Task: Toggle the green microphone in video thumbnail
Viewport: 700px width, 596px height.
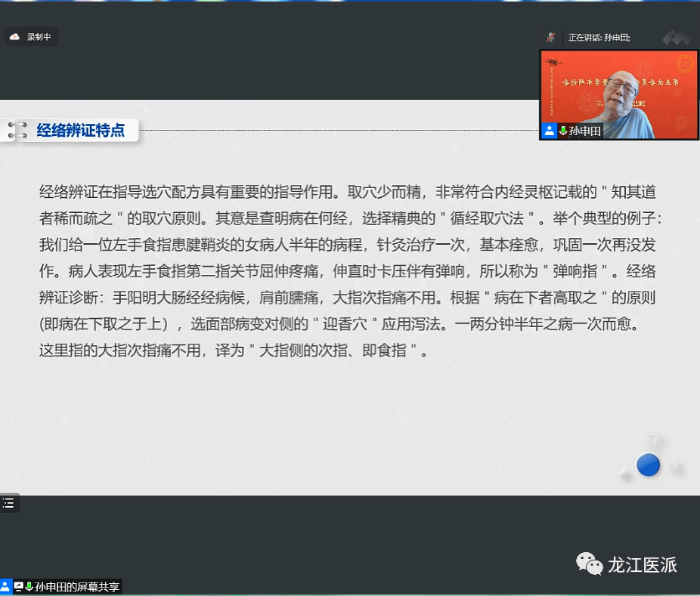Action: point(563,131)
